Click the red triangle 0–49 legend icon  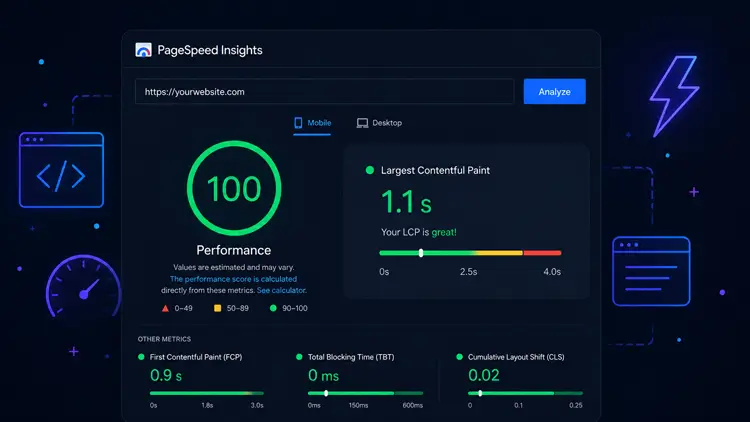[165, 309]
